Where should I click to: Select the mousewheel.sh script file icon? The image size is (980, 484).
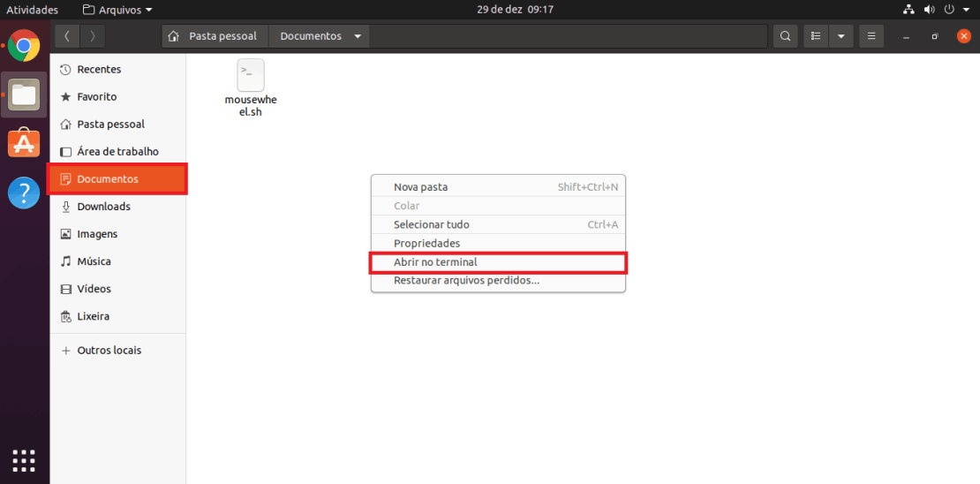[x=251, y=75]
